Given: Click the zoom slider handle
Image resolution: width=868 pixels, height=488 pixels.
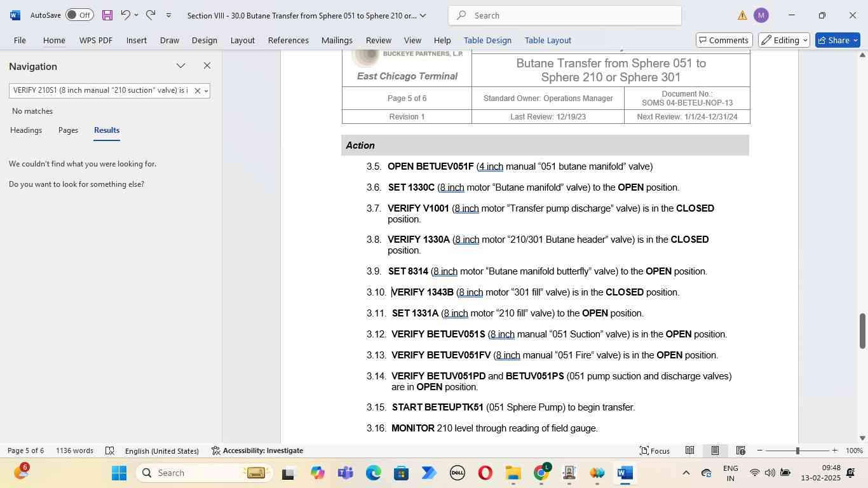Looking at the screenshot, I should click(797, 451).
